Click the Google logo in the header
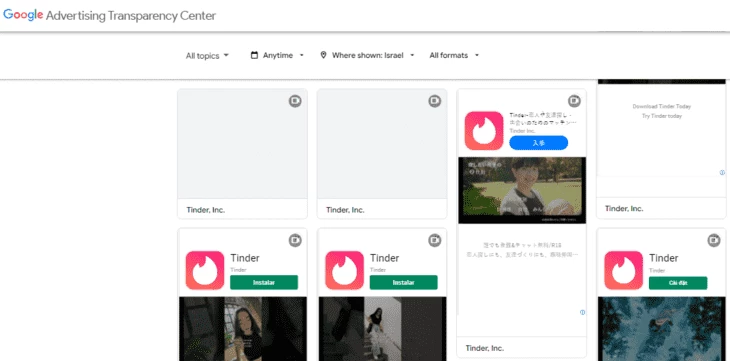Viewport: 730px width, 361px height. tap(23, 15)
